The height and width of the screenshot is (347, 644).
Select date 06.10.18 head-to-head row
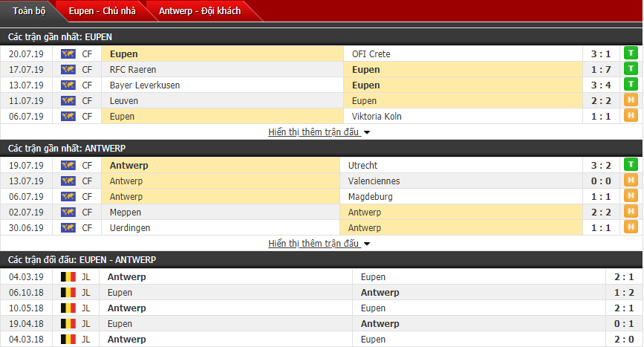coord(26,292)
